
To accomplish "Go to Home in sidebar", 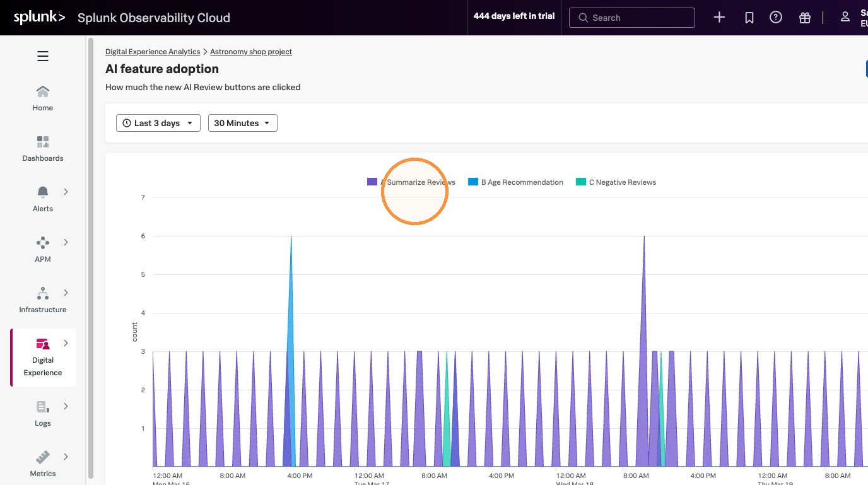I will 43,98.
